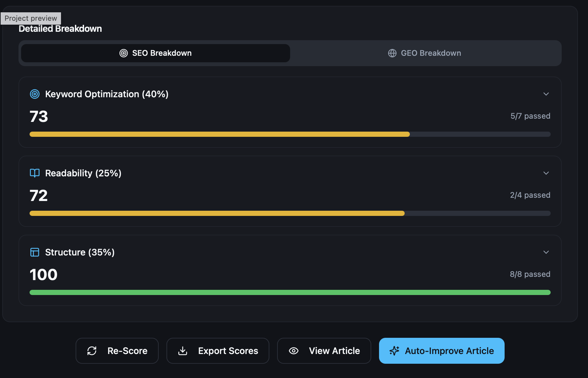Viewport: 588px width, 378px height.
Task: Click the eye icon in View Article
Action: (294, 351)
